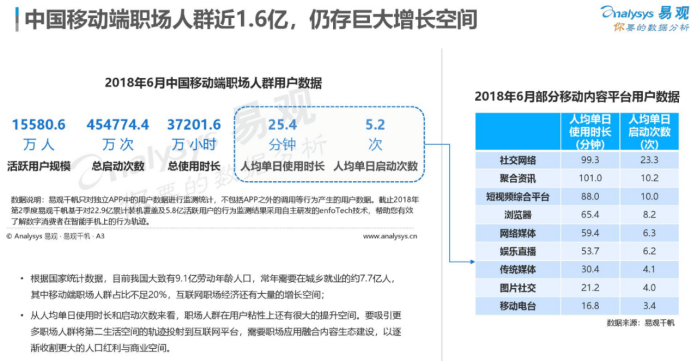Click the 数据来源：易观千帆 caption
This screenshot has height=362, width=692.
click(x=640, y=323)
